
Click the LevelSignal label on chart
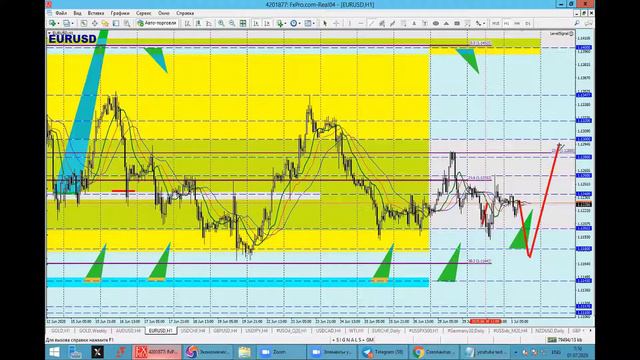click(x=561, y=34)
